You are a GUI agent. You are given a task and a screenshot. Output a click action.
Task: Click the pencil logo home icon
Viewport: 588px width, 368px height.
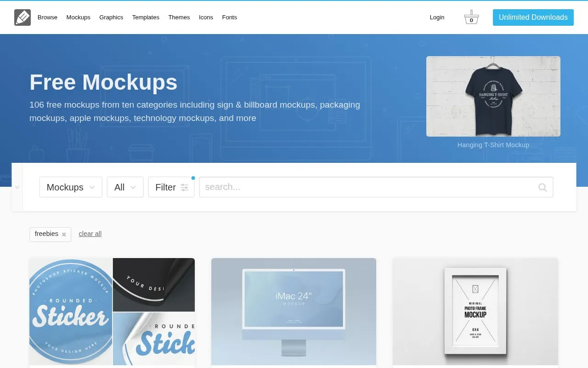pos(23,17)
